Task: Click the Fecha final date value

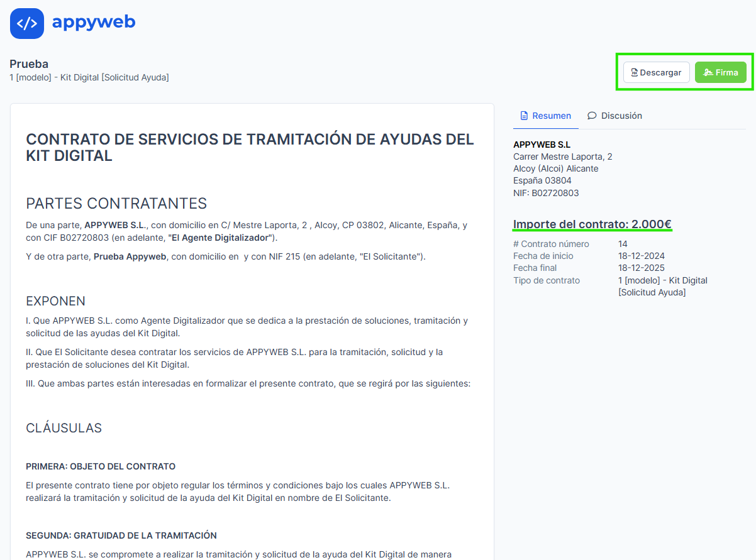Action: [641, 268]
